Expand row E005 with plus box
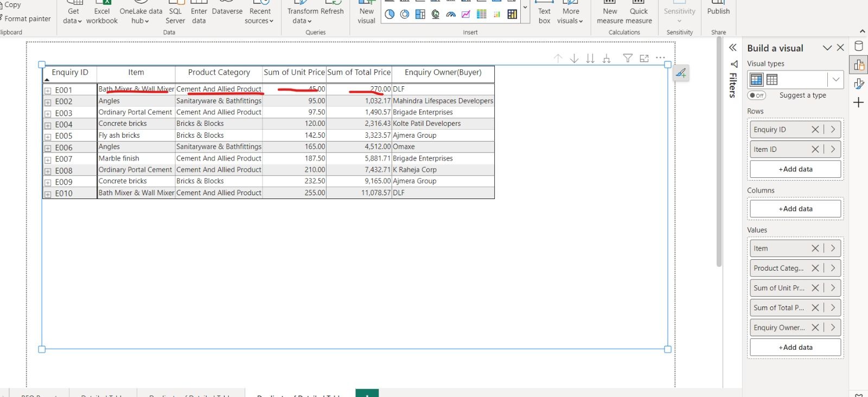 [48, 137]
